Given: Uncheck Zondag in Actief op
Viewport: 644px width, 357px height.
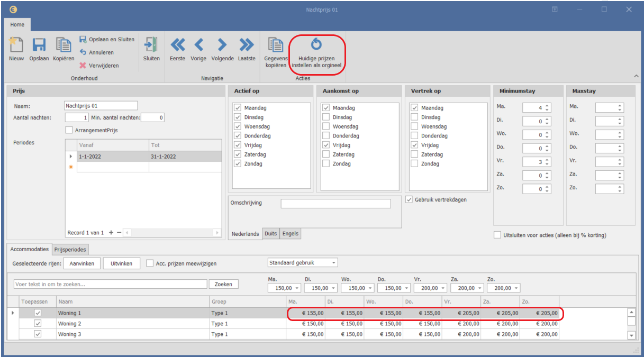Looking at the screenshot, I should coord(238,164).
